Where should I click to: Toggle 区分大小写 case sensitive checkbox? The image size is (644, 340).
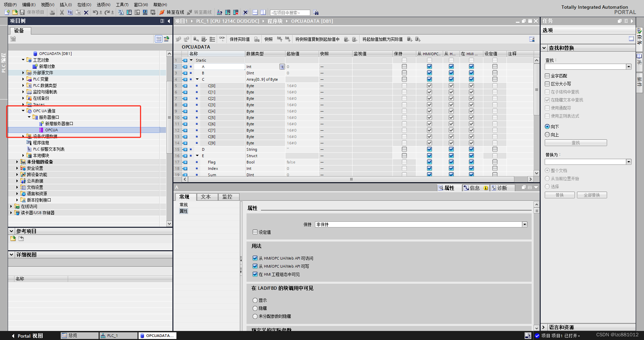[547, 84]
